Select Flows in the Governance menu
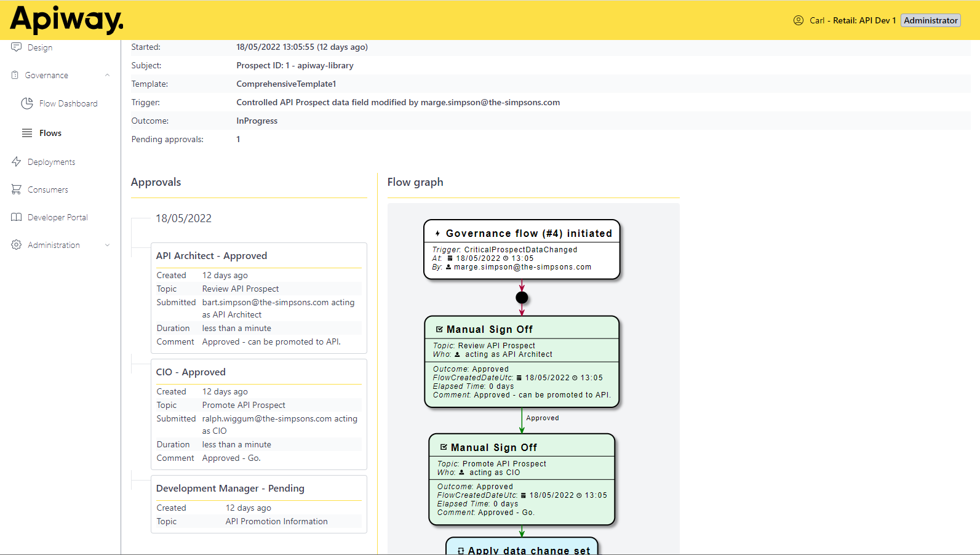 pos(50,133)
